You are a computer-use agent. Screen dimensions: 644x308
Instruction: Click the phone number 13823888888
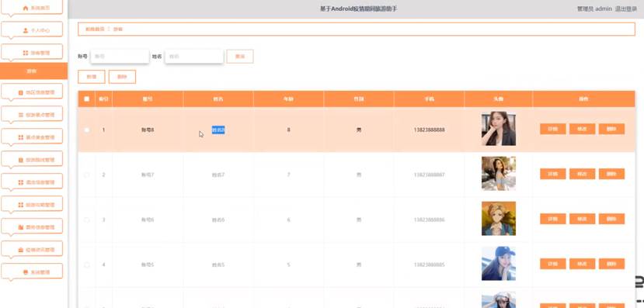pos(429,130)
